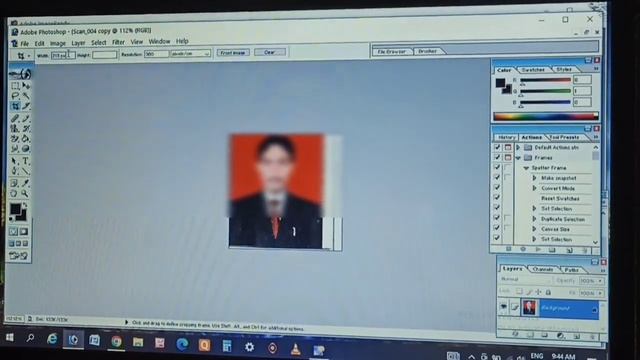This screenshot has width=640, height=360.
Task: Click the Clear button
Action: coord(270,52)
